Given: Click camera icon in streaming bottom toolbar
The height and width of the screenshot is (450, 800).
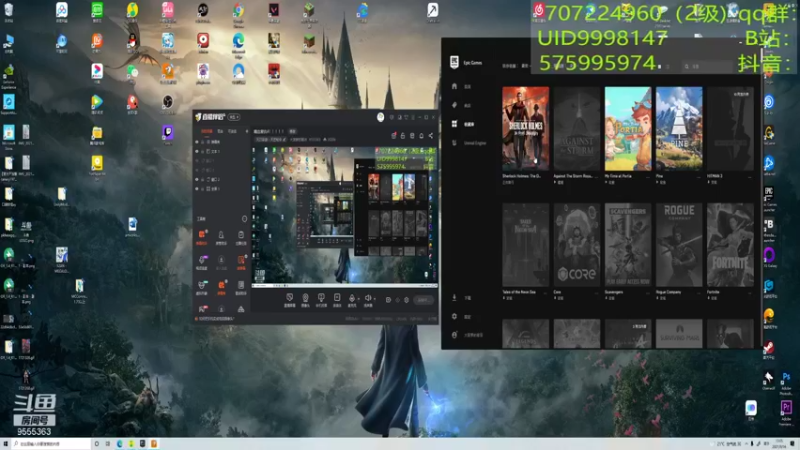Looking at the screenshot, I should 305,297.
